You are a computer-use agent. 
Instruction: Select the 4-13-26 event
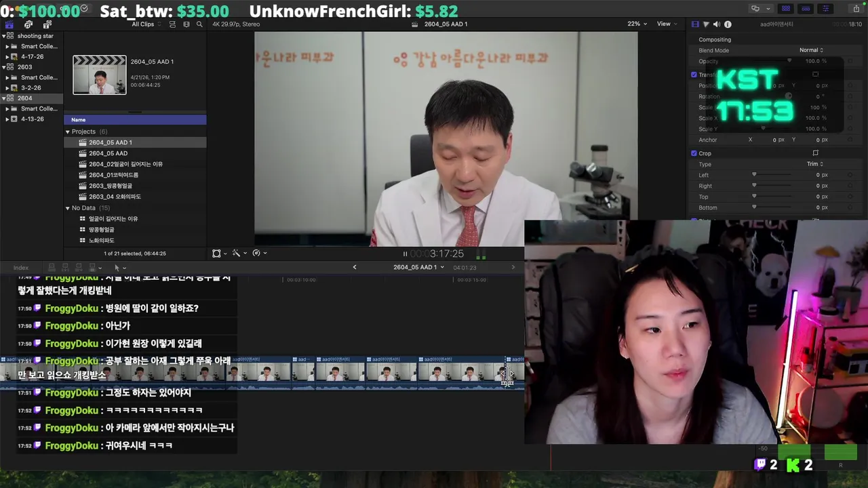pyautogui.click(x=32, y=119)
